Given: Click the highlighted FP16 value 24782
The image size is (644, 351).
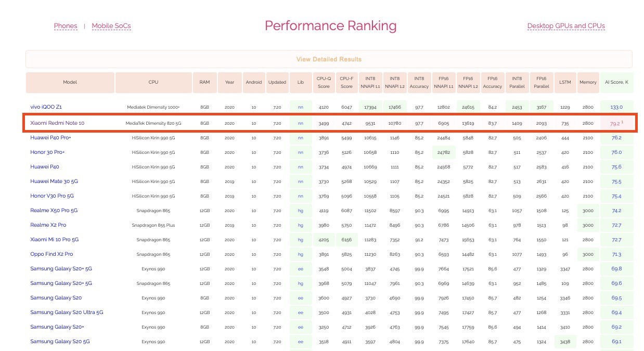Looking at the screenshot, I should (x=444, y=152).
